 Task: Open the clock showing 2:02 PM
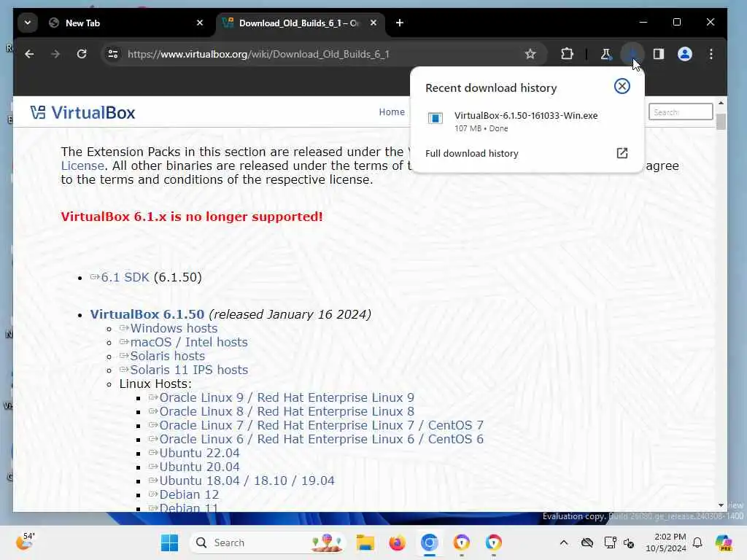pos(665,542)
